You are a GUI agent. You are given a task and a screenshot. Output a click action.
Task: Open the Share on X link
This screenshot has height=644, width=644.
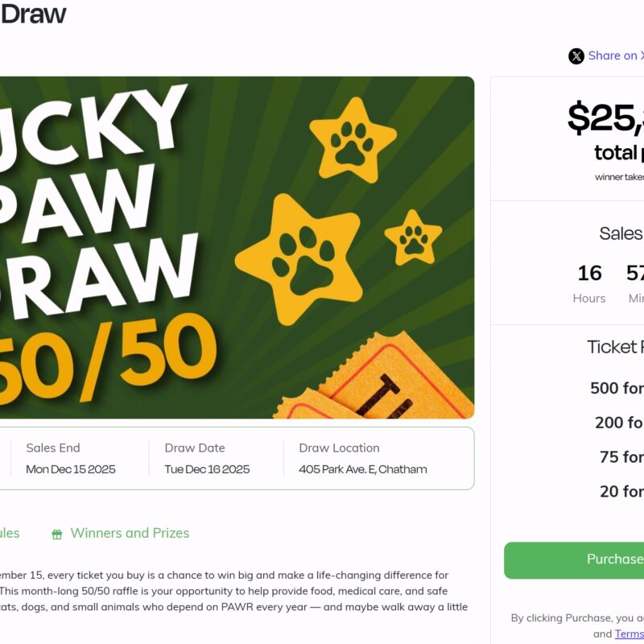(x=615, y=56)
